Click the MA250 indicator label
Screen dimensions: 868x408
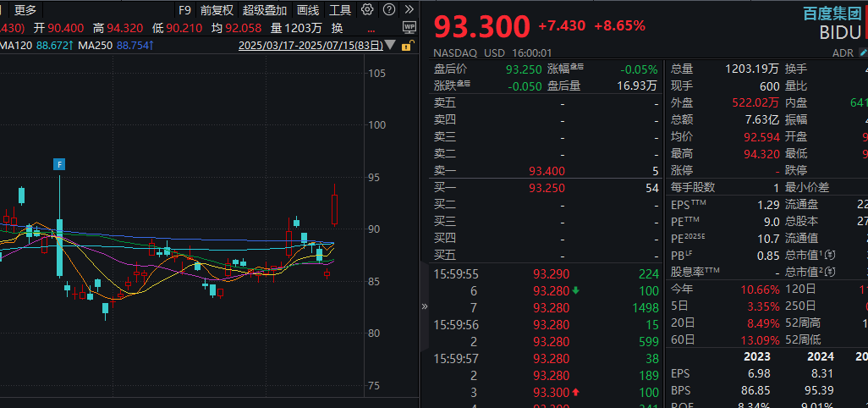pyautogui.click(x=96, y=46)
